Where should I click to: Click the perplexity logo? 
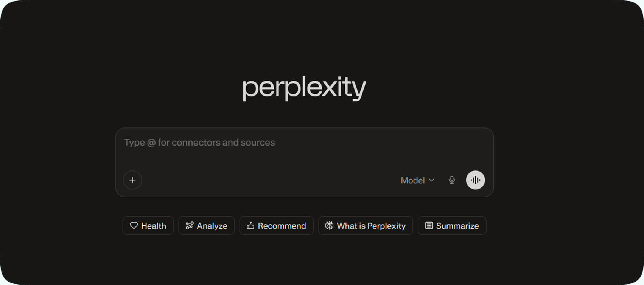coord(304,88)
